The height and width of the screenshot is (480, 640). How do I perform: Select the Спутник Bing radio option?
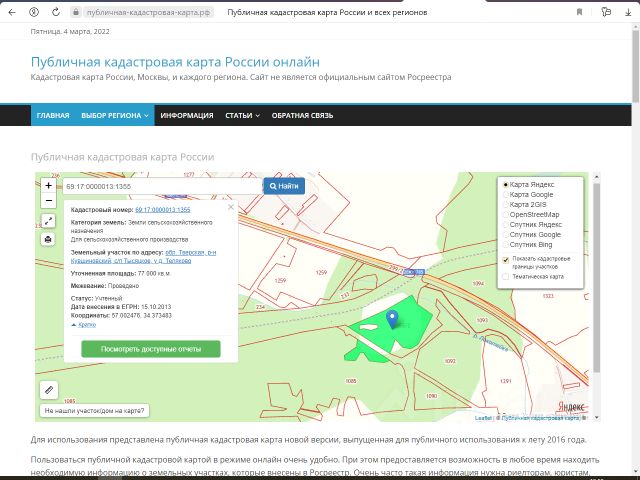(506, 244)
